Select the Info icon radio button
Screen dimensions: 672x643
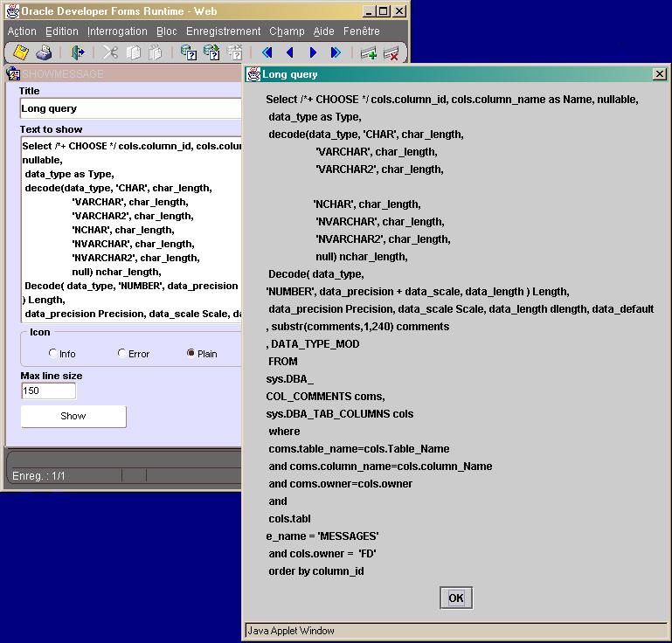point(52,354)
